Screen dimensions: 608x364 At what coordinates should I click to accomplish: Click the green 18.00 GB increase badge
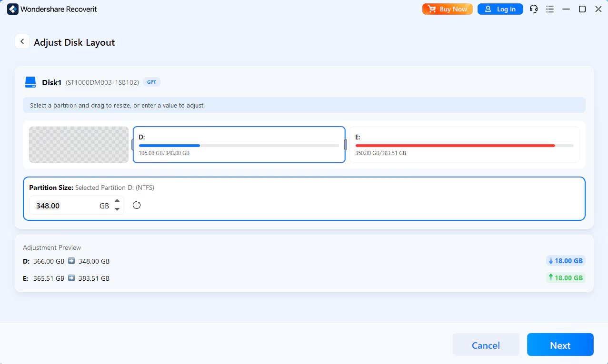pyautogui.click(x=566, y=278)
